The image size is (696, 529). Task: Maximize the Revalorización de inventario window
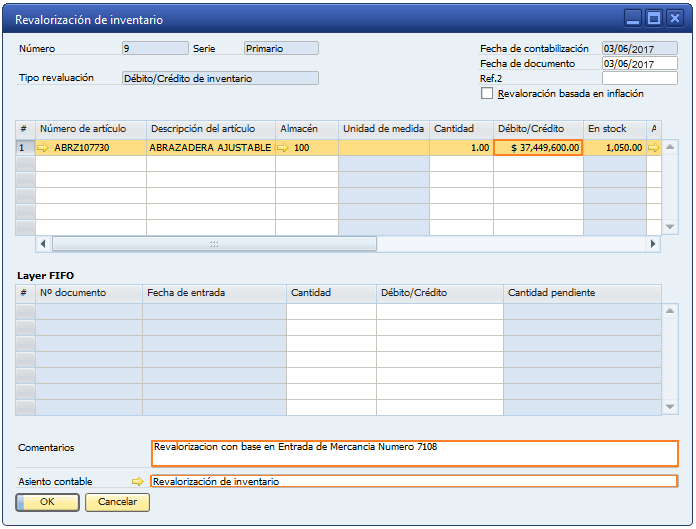pos(654,18)
